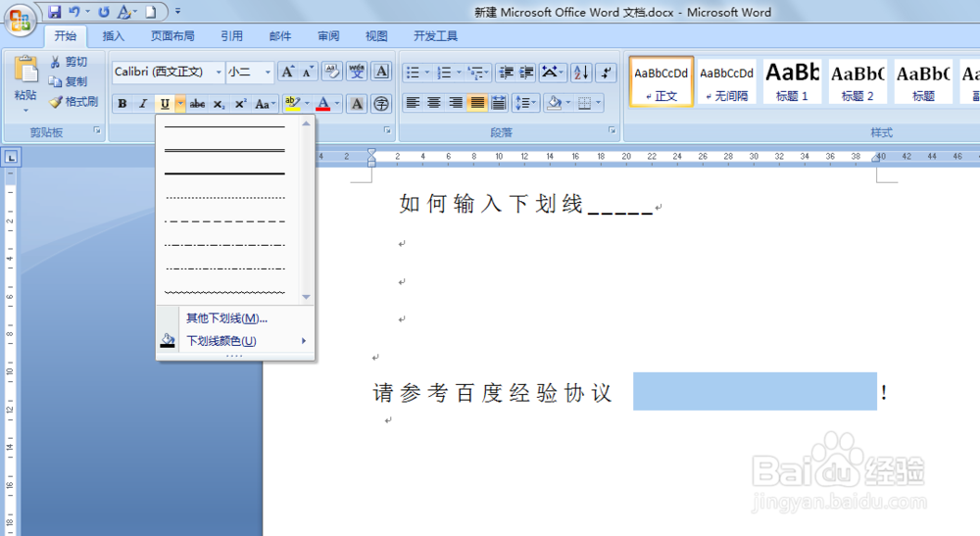Switch to the 页面布局 tab

172,36
